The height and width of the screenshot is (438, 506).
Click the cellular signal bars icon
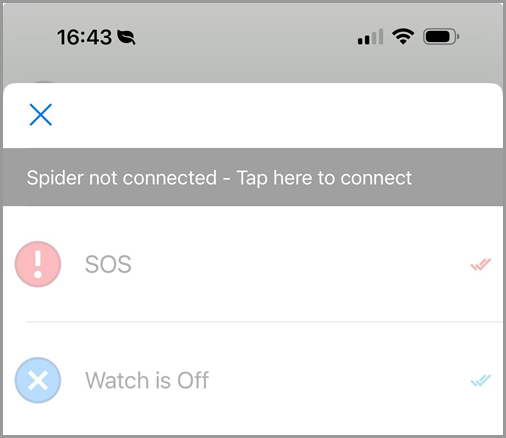(370, 37)
